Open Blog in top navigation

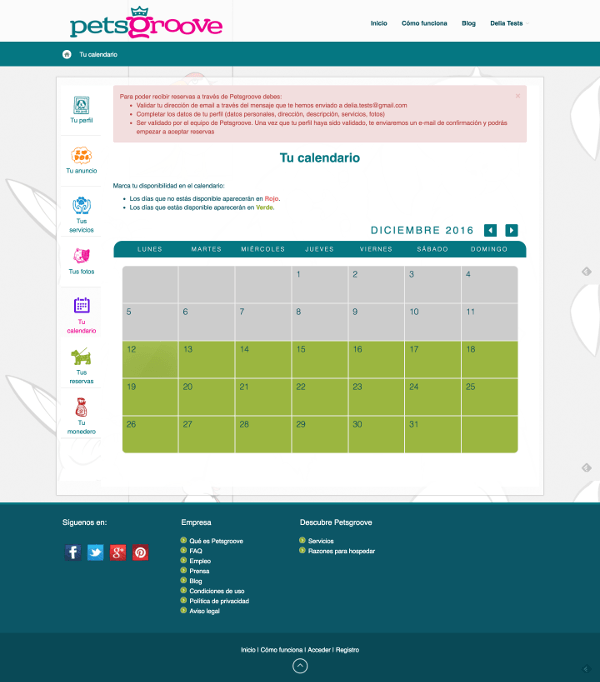pos(469,23)
